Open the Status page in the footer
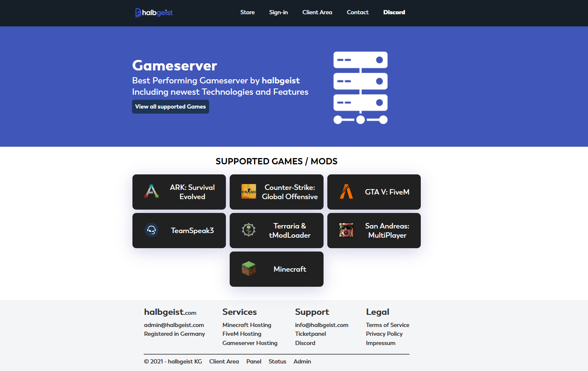The width and height of the screenshot is (588, 371). point(277,361)
